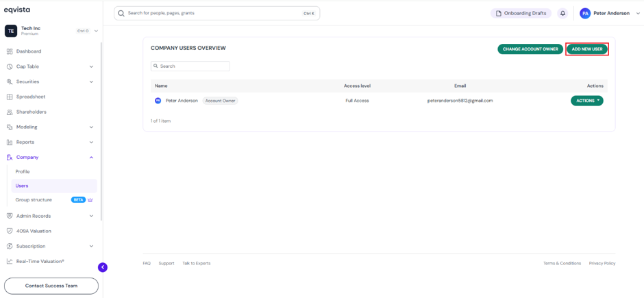Click the Full Access cell
Screen dimensions: 644x298
point(358,101)
